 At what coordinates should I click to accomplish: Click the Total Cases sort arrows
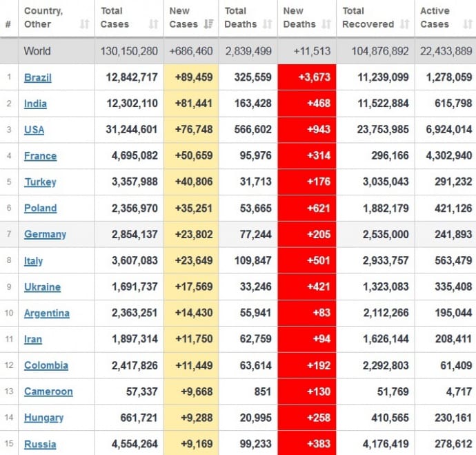(x=153, y=24)
